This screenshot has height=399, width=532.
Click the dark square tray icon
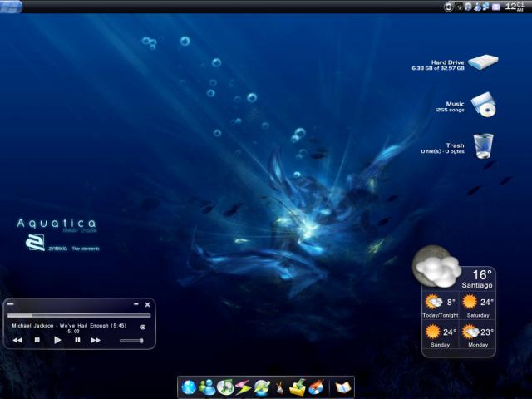pyautogui.click(x=459, y=7)
